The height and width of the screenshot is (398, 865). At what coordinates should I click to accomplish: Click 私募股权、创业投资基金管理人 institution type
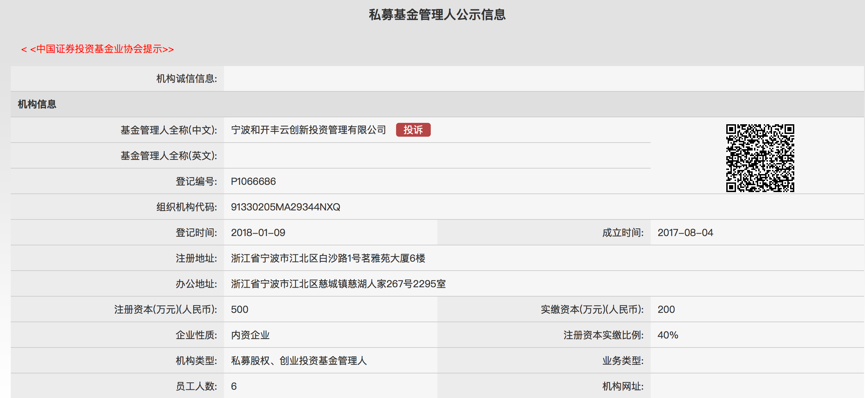coord(300,361)
